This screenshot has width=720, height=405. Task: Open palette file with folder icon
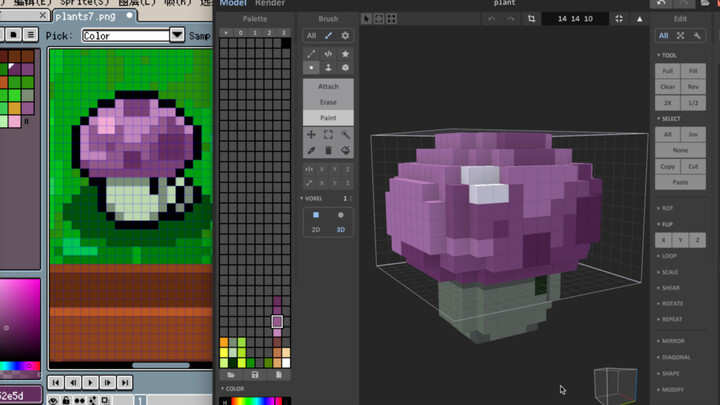point(231,375)
